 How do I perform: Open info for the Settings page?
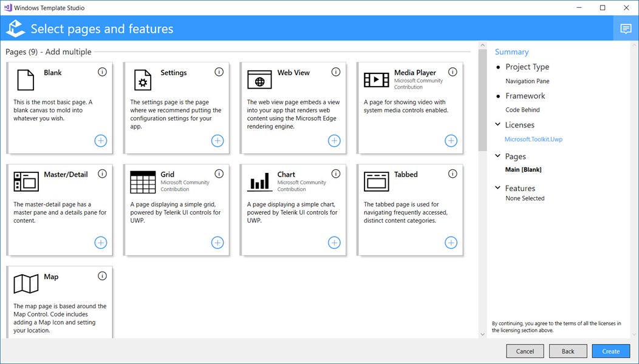pyautogui.click(x=219, y=72)
